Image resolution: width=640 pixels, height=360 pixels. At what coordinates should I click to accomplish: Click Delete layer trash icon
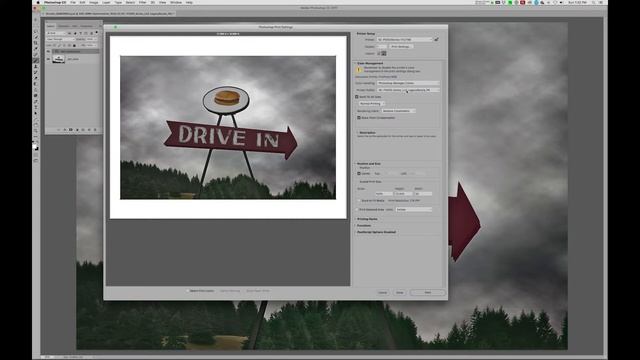[x=95, y=130]
